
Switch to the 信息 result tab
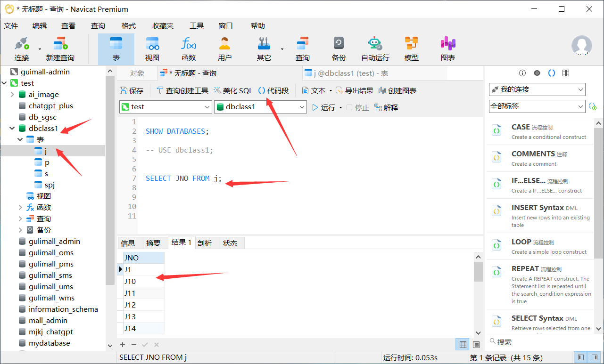128,243
